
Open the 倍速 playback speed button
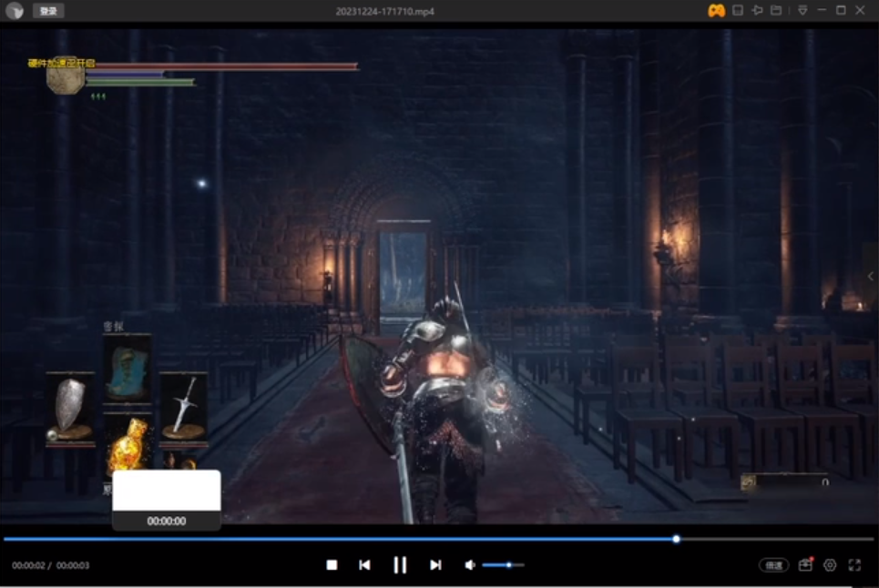point(774,565)
